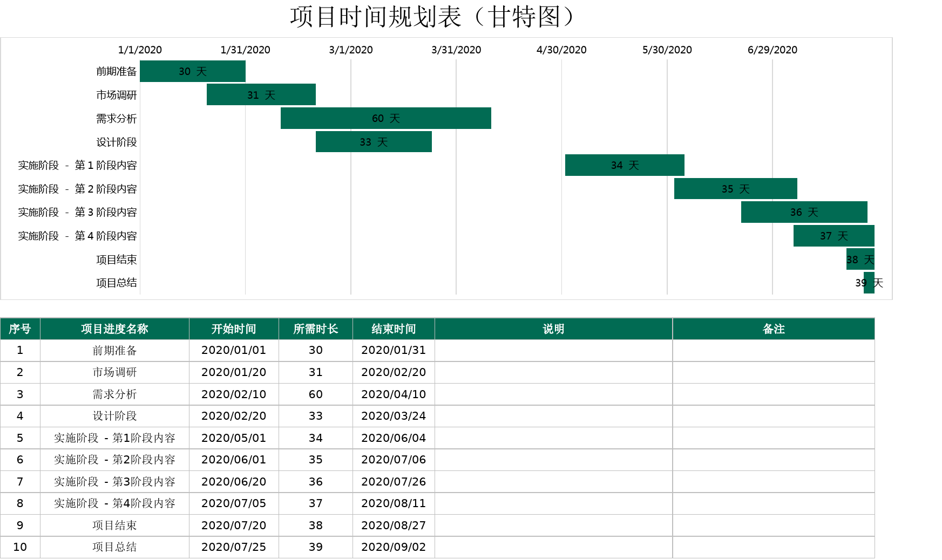Select end date cell 2020/04/10
The width and height of the screenshot is (942, 560).
(x=394, y=394)
